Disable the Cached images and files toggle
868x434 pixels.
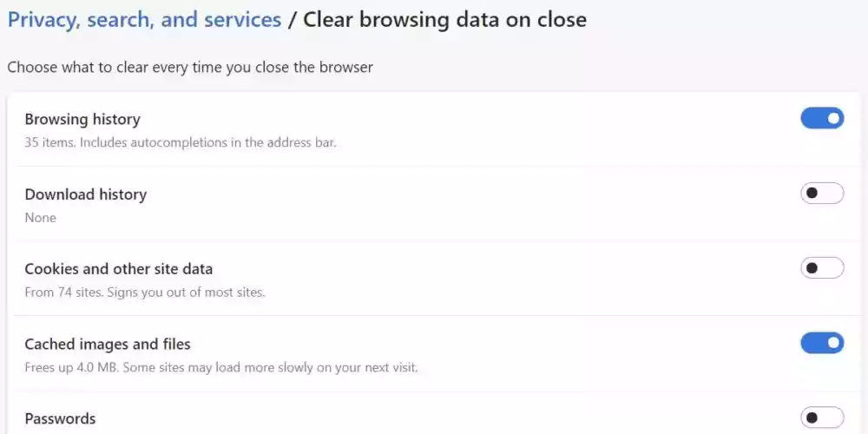821,343
